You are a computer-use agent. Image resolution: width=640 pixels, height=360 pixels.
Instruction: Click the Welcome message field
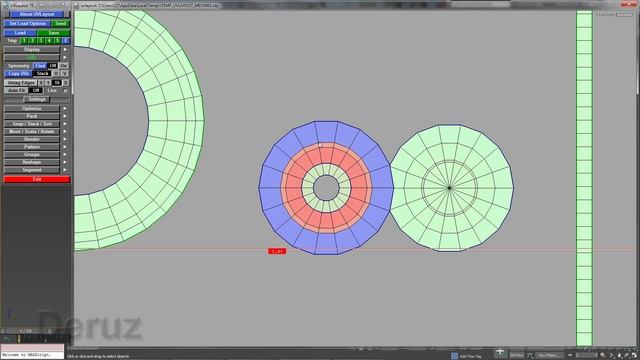pos(32,355)
